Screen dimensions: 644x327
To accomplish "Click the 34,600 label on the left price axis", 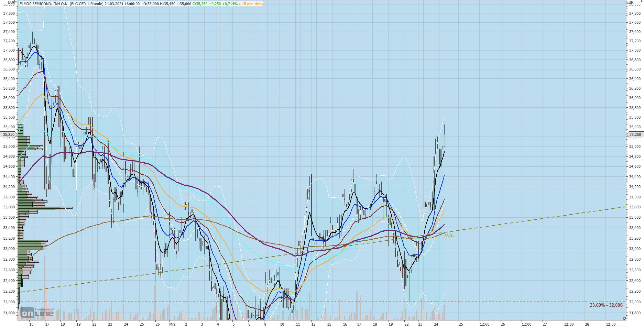I will tap(9, 167).
